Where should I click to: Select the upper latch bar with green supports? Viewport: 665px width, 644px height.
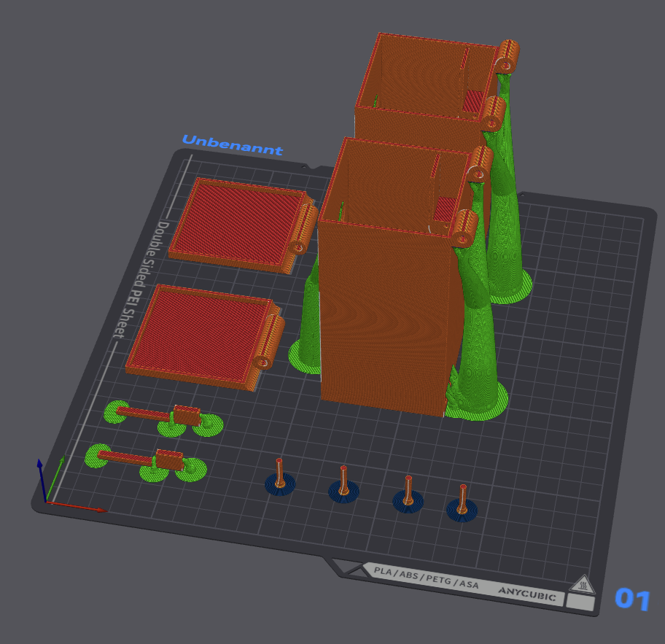tap(164, 416)
